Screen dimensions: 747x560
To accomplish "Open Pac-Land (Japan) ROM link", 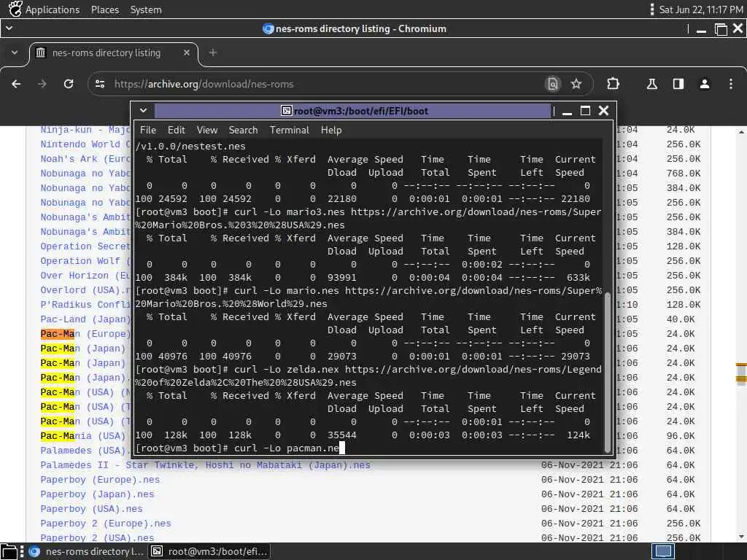I will 85,319.
